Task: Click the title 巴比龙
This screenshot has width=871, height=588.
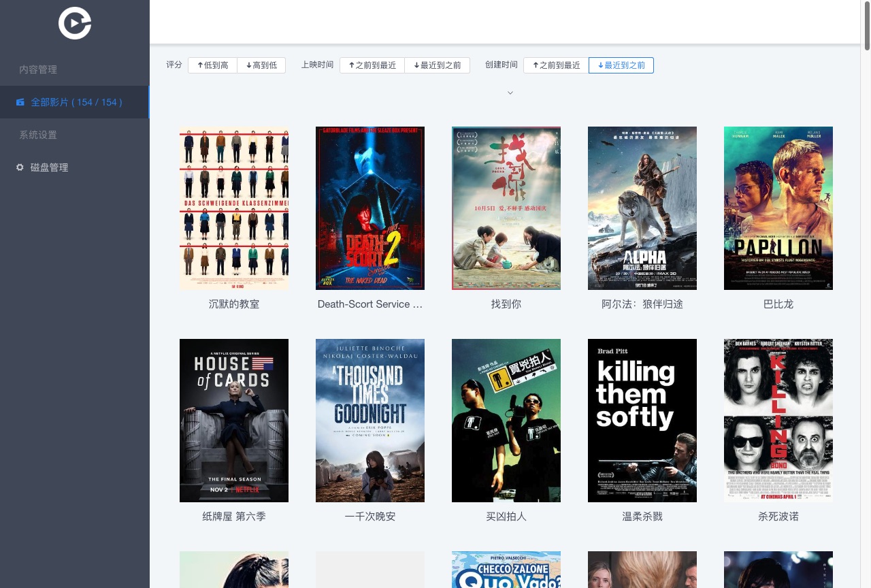Action: 778,304
